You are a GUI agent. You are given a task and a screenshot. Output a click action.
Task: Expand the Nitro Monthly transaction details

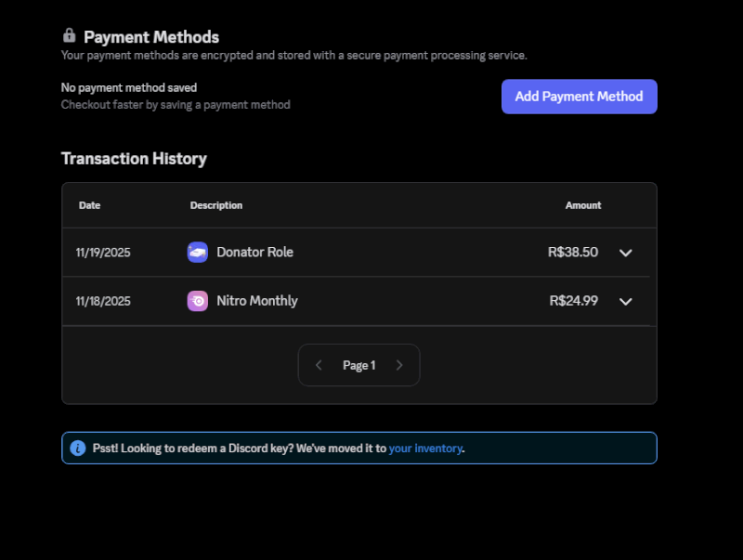[625, 301]
